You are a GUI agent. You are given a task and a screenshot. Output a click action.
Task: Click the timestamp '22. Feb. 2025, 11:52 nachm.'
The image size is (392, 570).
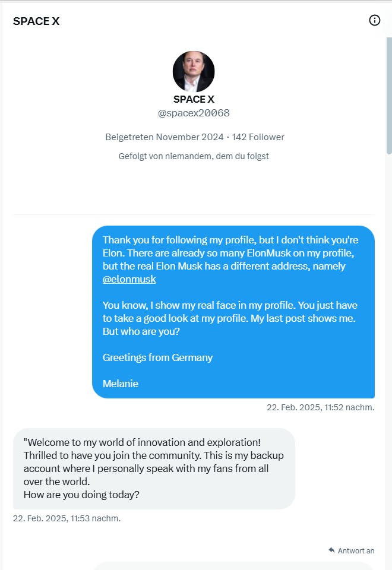[321, 408]
